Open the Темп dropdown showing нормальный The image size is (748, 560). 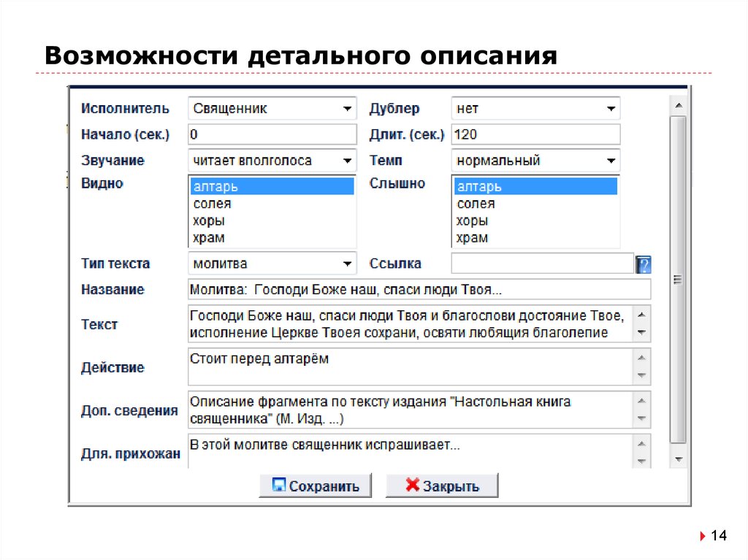[x=612, y=160]
